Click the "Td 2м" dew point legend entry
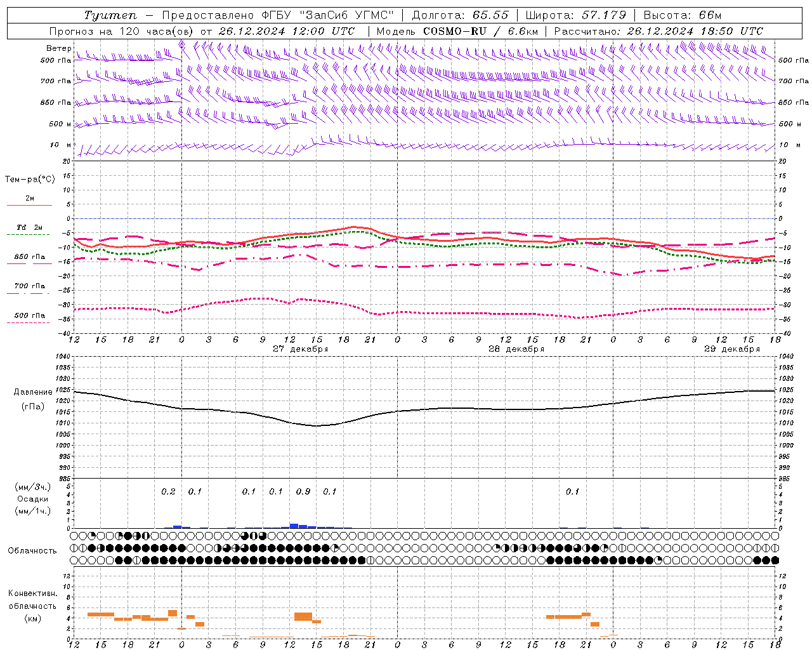The width and height of the screenshot is (812, 650). coord(30,227)
